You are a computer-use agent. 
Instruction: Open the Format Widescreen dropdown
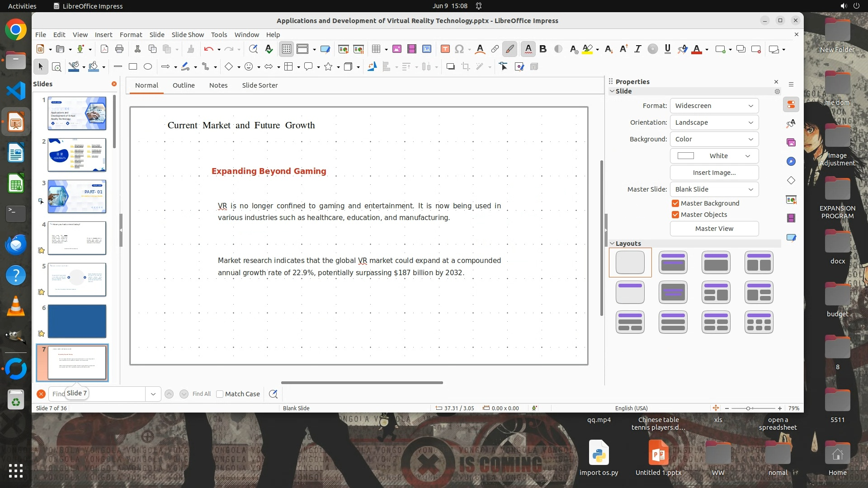[x=714, y=106]
